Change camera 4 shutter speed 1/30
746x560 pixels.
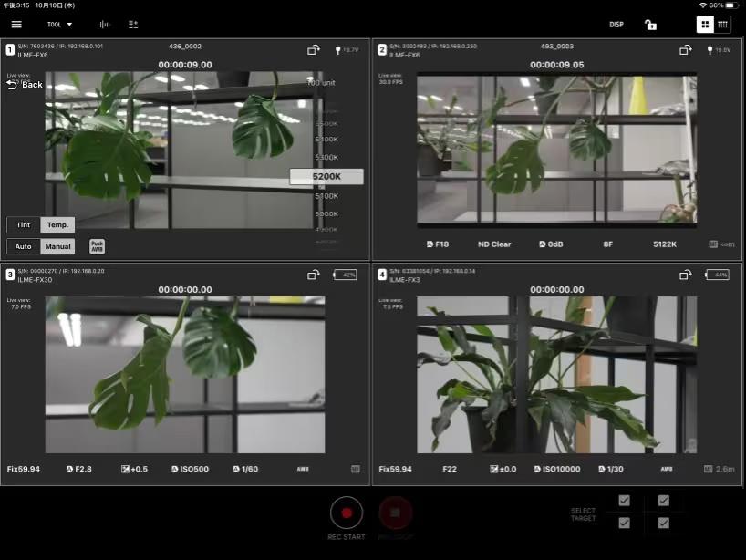pyautogui.click(x=611, y=469)
